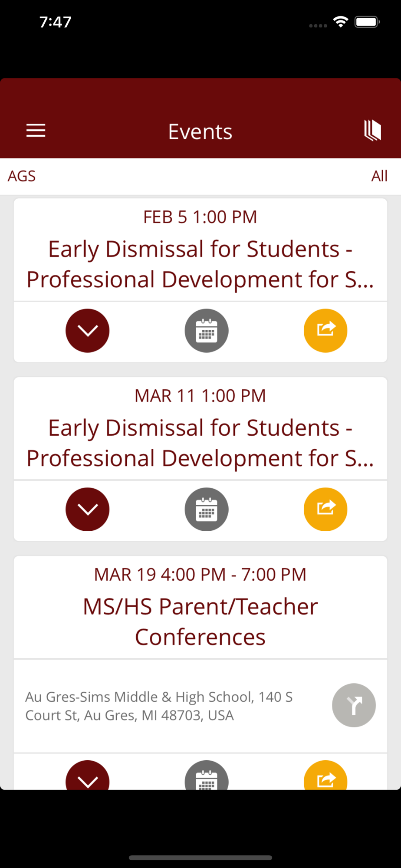Share the MS/HS Parent/Teacher Conferences event
The height and width of the screenshot is (868, 401).
(325, 775)
